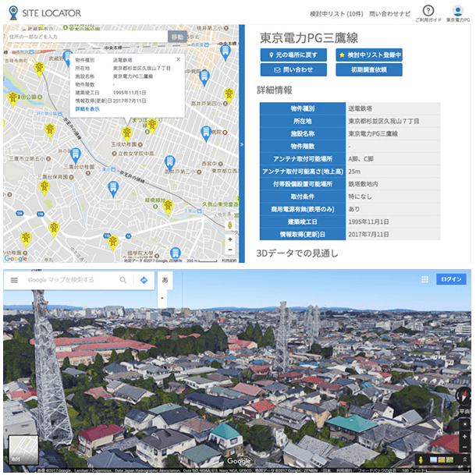The image size is (476, 475).
Task: Click the 検討中リスト登録中 star button
Action: (369, 55)
